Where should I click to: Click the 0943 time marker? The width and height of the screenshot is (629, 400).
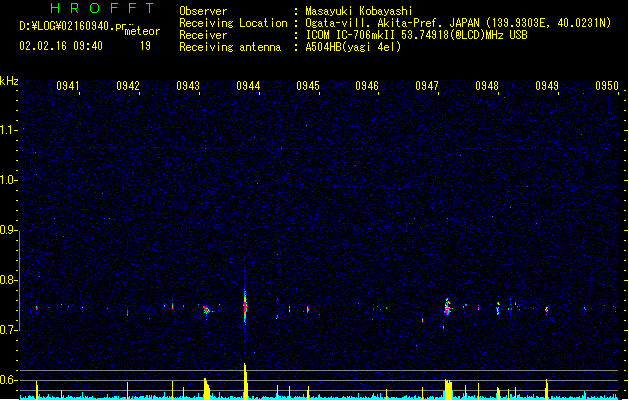(x=188, y=86)
